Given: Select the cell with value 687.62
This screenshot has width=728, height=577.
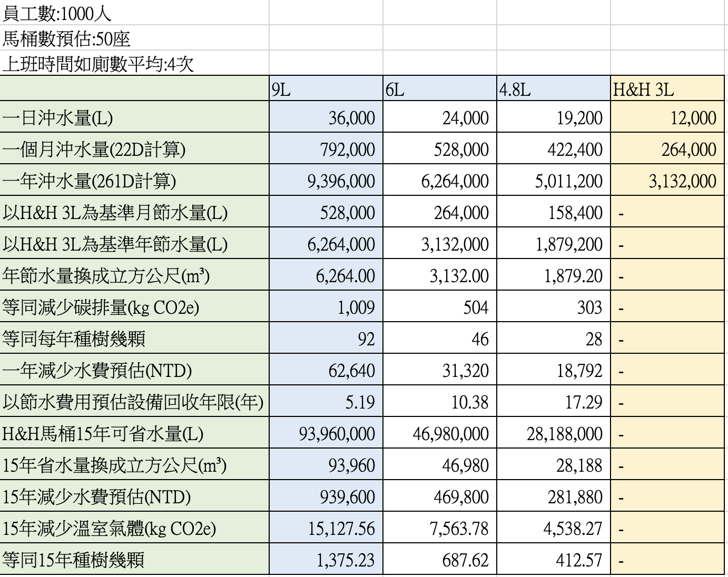Looking at the screenshot, I should coord(440,559).
